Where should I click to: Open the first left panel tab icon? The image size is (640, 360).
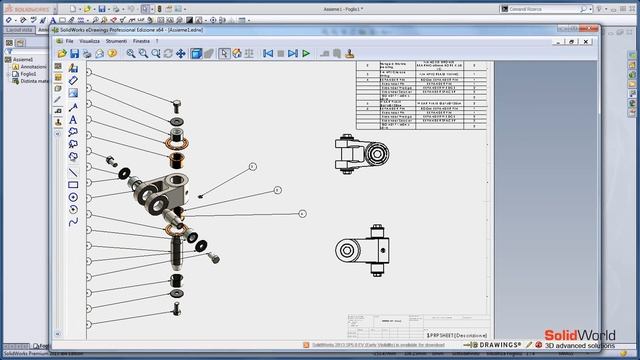point(58,66)
